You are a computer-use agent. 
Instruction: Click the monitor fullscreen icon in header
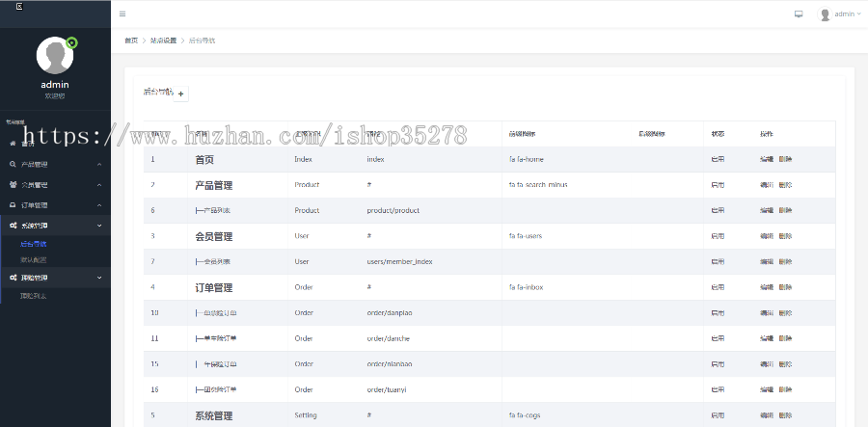799,14
